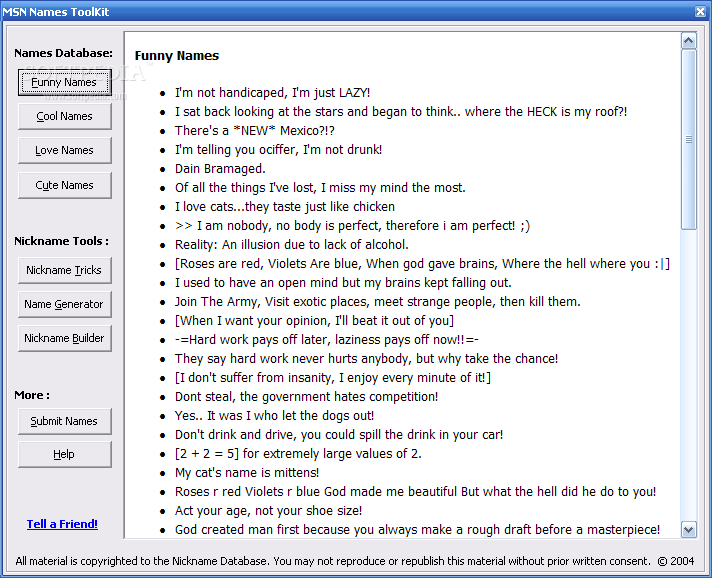This screenshot has height=578, width=712.
Task: Click "[2 + 2 = 5] for extremely large values"
Action: (x=298, y=454)
